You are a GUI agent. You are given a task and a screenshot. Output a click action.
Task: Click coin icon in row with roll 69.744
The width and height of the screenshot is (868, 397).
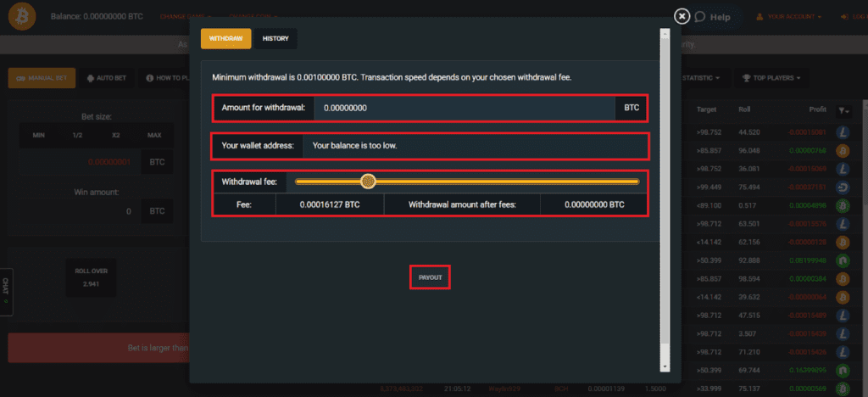tap(843, 370)
